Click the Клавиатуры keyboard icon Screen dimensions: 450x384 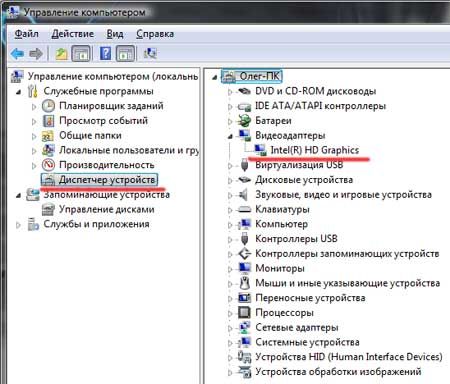pos(244,209)
